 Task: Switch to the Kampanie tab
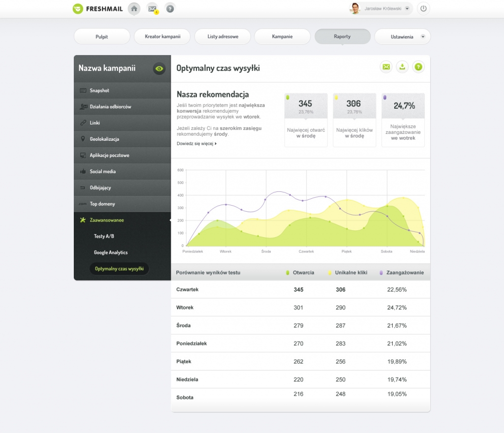pyautogui.click(x=282, y=37)
